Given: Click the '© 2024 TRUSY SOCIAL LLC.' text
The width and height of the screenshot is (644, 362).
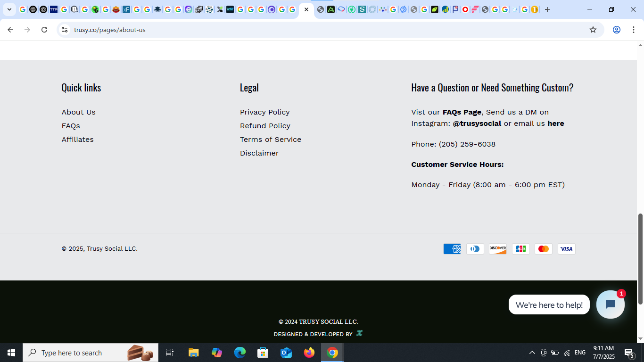Looking at the screenshot, I should pyautogui.click(x=318, y=322).
